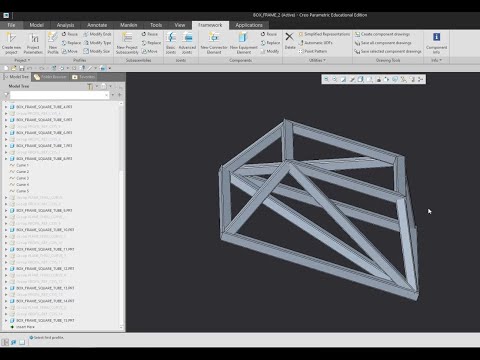
Task: Expand BOX_FRAME_SQUARE_TUBE_14.PRT tree node
Action: (6, 301)
